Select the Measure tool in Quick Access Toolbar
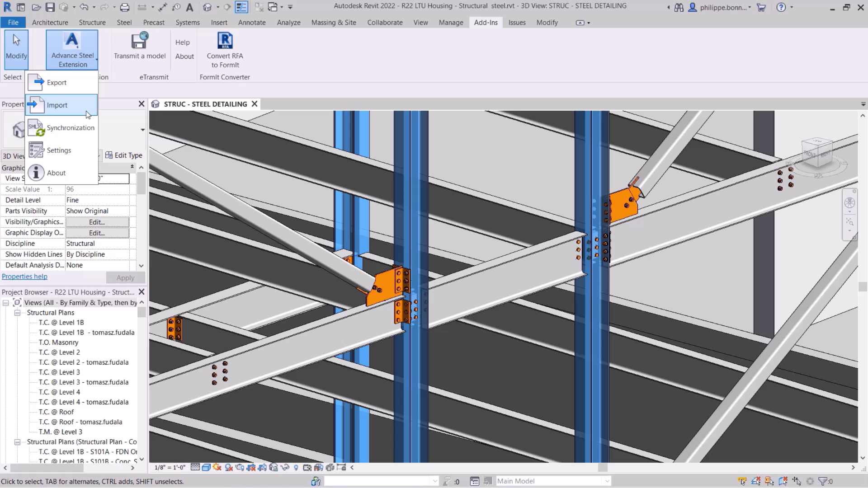This screenshot has height=488, width=868. point(162,6)
